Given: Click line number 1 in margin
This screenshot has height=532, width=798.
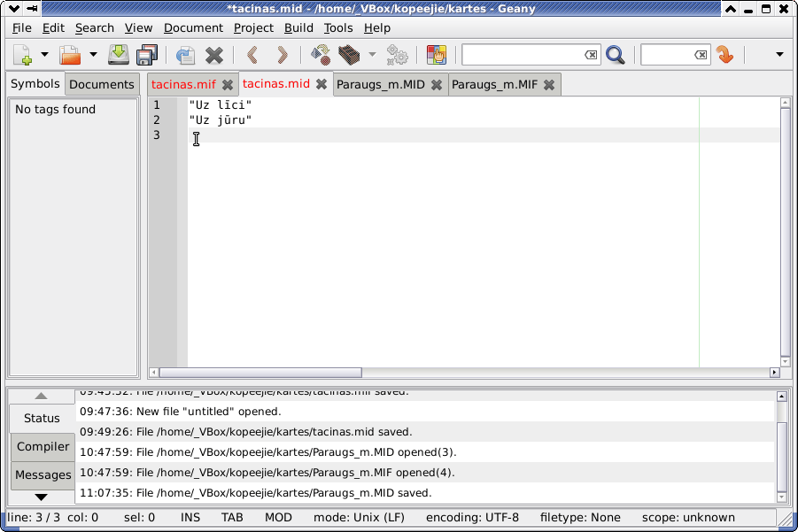Looking at the screenshot, I should pos(157,104).
